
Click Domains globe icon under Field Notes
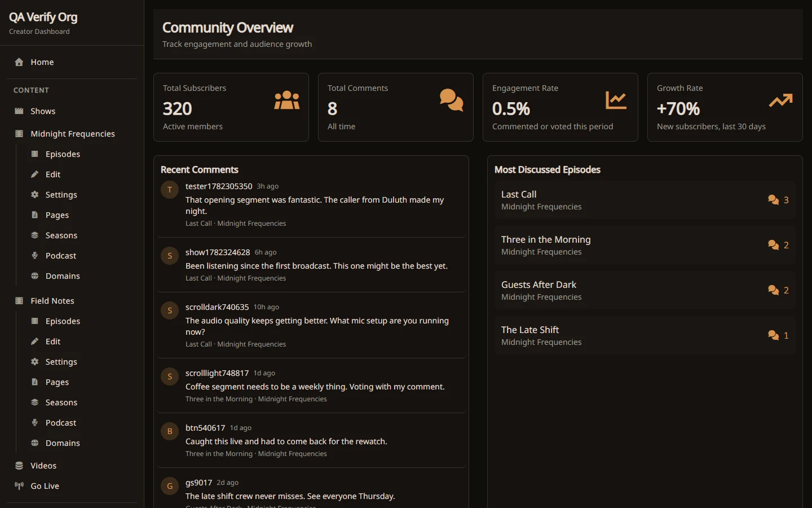coord(34,443)
